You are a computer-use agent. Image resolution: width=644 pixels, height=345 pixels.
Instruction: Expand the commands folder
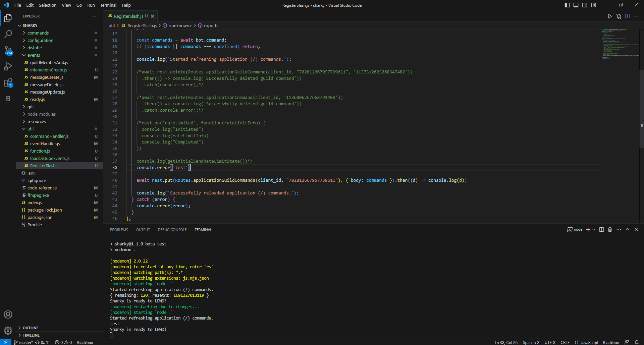coord(59,33)
